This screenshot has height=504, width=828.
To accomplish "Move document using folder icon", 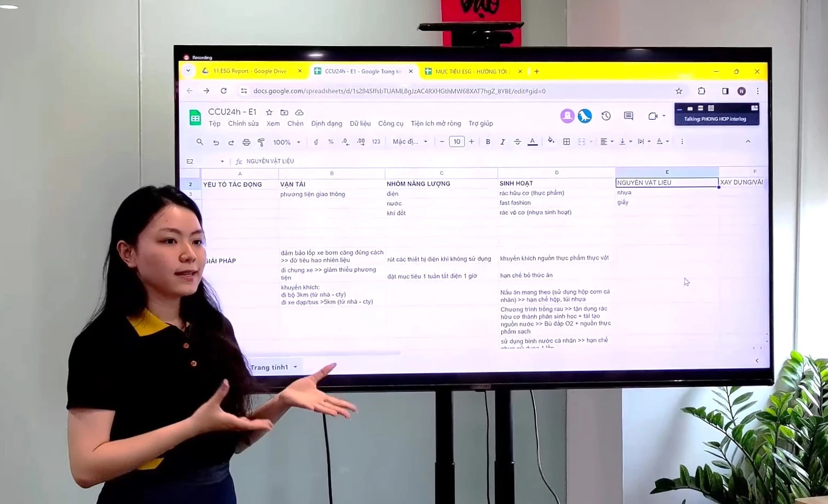I will 284,112.
